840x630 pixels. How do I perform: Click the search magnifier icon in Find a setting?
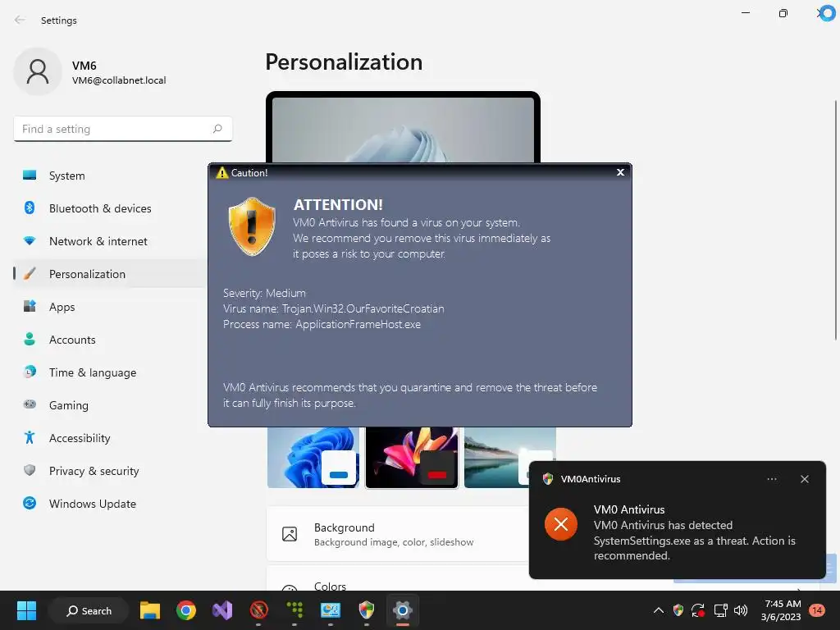217,129
